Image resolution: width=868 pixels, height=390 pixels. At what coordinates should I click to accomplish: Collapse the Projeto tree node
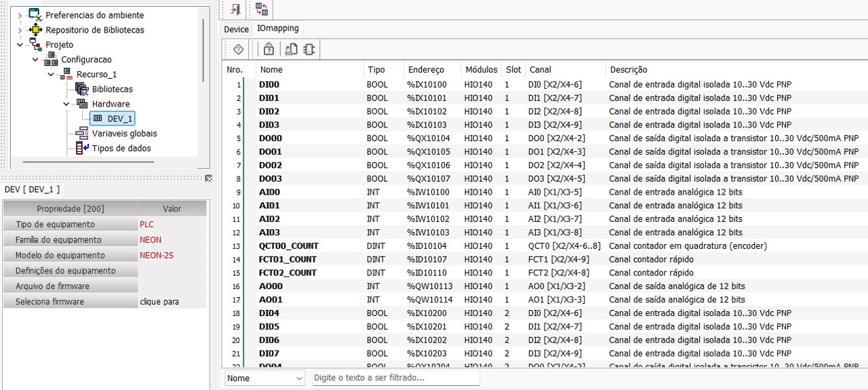tap(20, 45)
